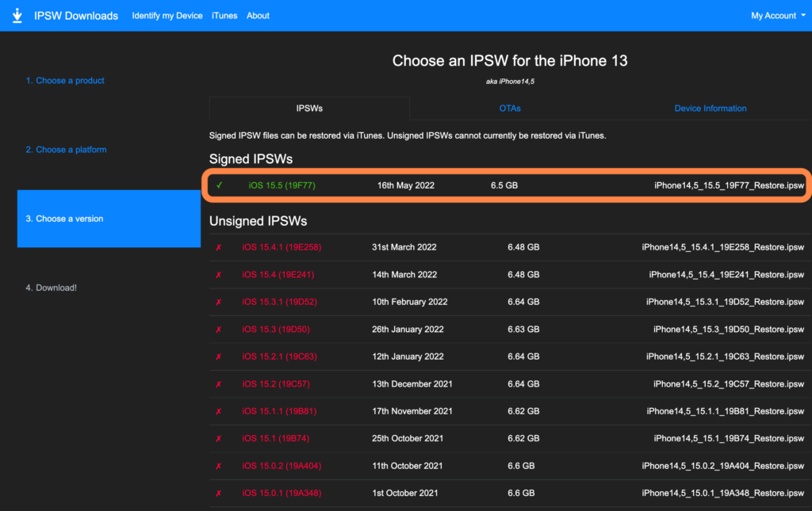
Task: Open the Device Information tab
Action: pyautogui.click(x=710, y=108)
